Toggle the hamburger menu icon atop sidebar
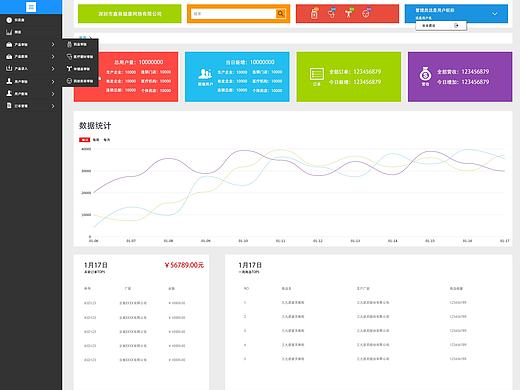The image size is (520, 390). click(31, 7)
